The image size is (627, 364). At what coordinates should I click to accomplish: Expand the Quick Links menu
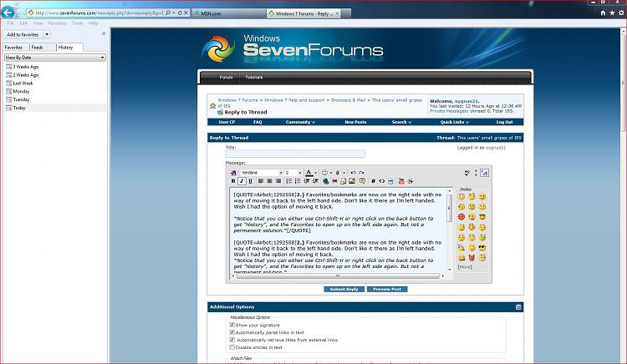coord(454,122)
